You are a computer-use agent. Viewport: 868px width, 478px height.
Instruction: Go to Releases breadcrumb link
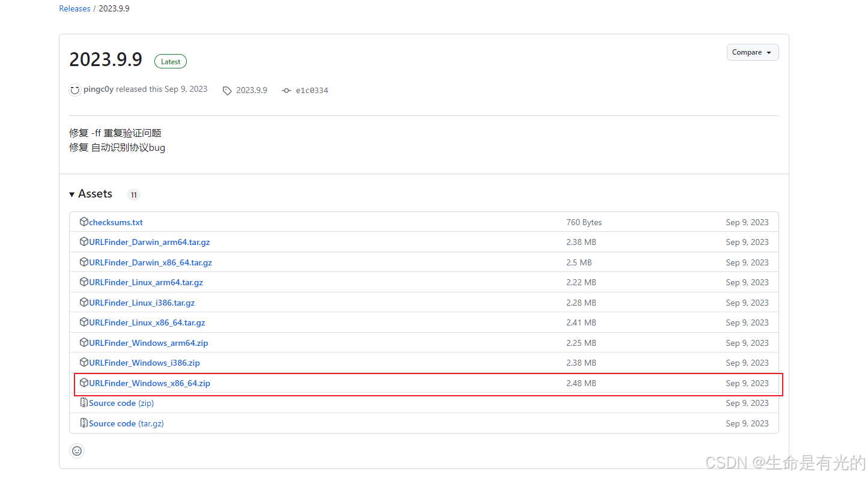(x=74, y=9)
